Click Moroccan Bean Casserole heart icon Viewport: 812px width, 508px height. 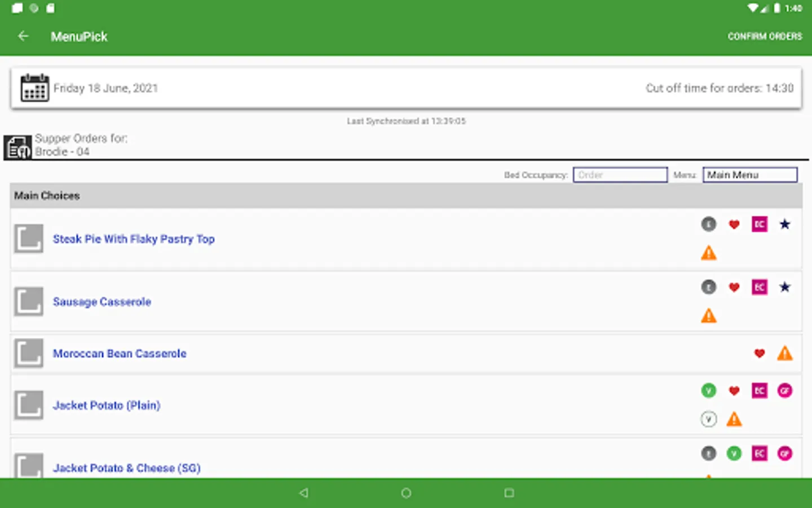[760, 353]
